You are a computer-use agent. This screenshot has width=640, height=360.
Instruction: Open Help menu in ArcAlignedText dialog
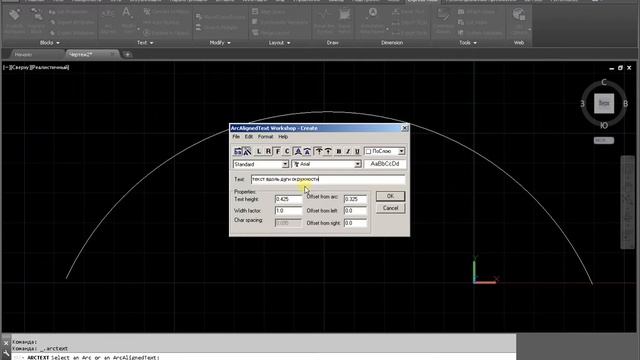point(283,137)
